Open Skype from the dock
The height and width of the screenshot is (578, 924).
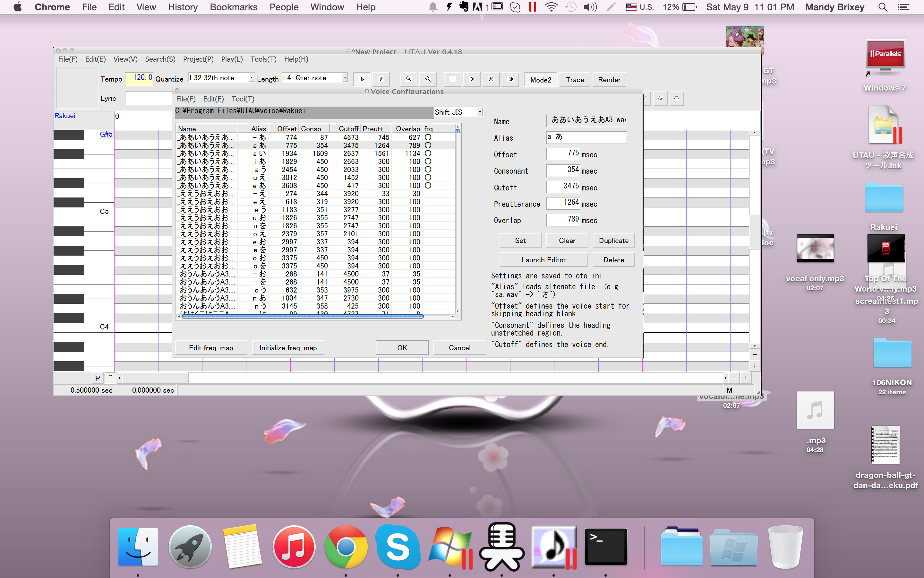click(398, 547)
